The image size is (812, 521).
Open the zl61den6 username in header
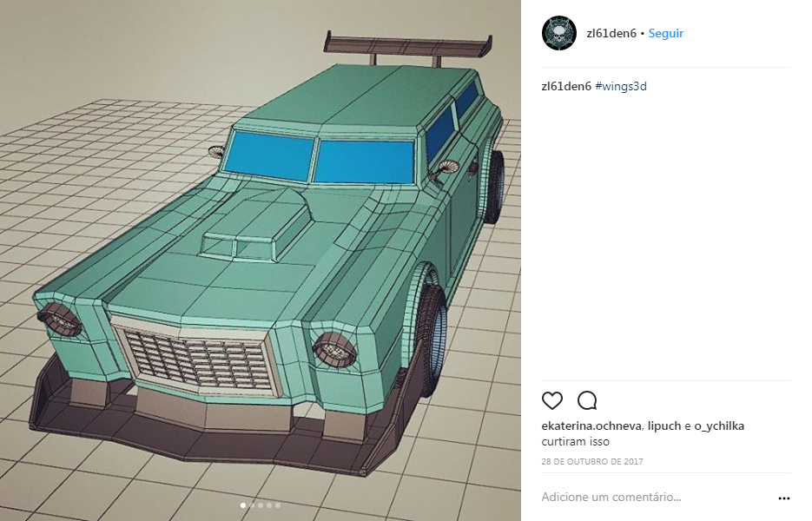click(x=611, y=33)
